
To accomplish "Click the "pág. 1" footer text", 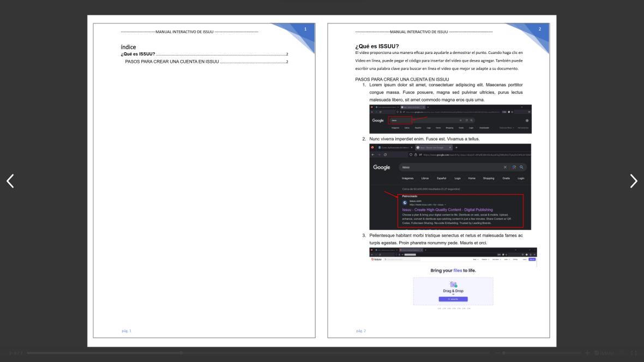I will 127,330.
